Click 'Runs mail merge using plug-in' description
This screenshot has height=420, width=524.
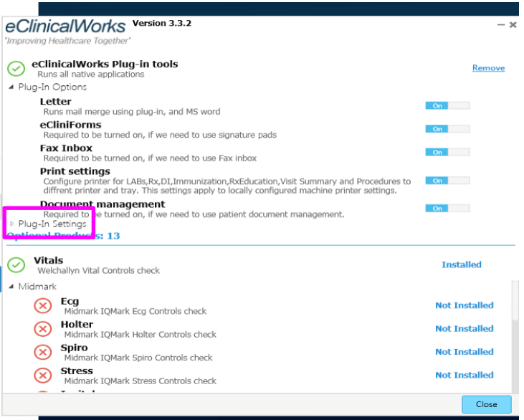tap(132, 112)
